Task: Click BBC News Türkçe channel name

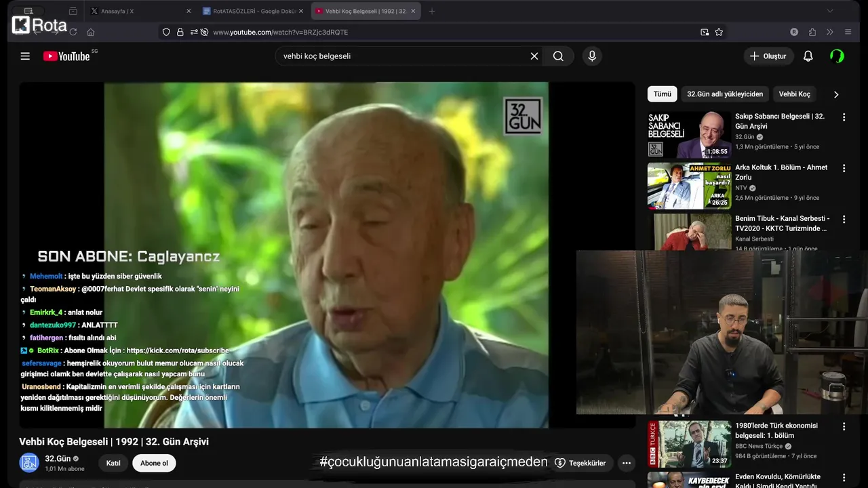Action: click(759, 446)
